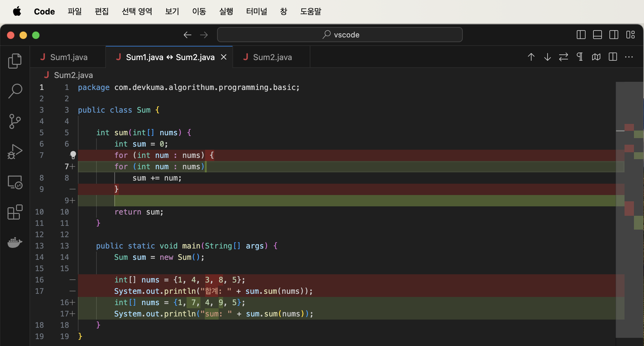Click the lightbulb code action icon
This screenshot has height=346, width=644.
pyautogui.click(x=73, y=155)
